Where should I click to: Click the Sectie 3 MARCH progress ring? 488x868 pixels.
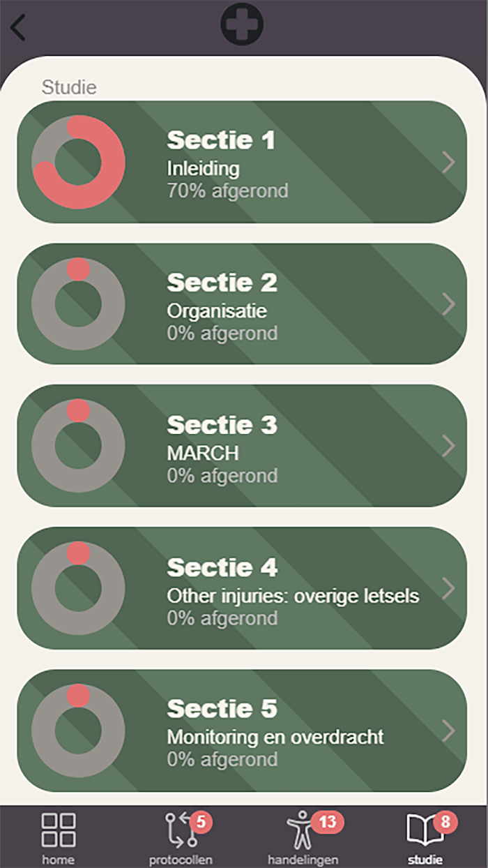78,446
